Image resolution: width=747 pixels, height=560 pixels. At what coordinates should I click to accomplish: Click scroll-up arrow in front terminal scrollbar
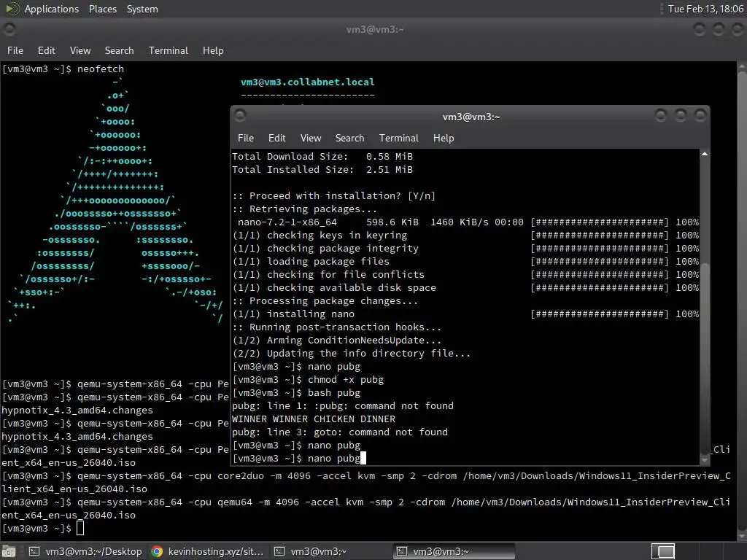(x=705, y=154)
